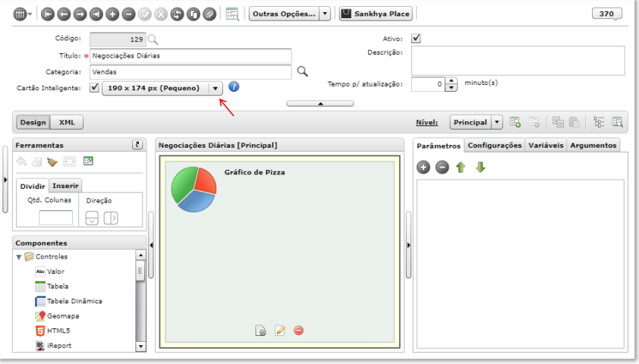
Task: Expand the far-left side panel arrow
Action: [5, 180]
